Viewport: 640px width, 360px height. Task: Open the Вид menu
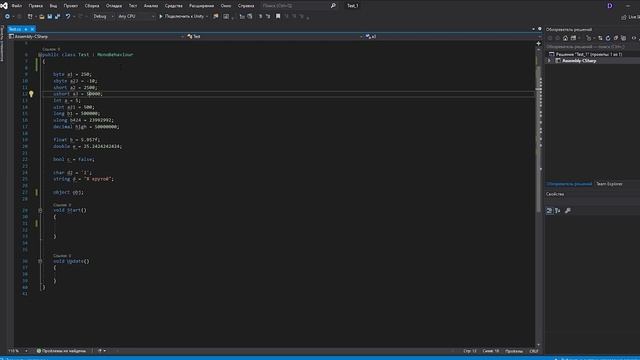(x=53, y=6)
